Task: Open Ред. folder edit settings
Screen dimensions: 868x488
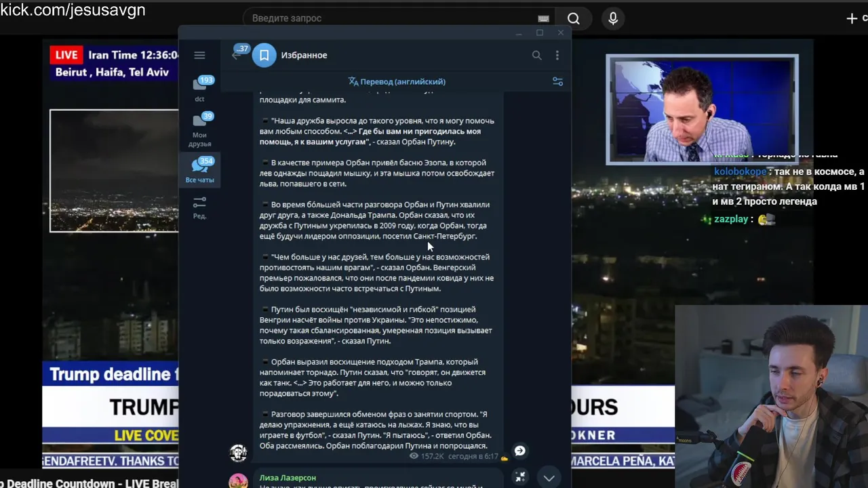Action: 199,207
